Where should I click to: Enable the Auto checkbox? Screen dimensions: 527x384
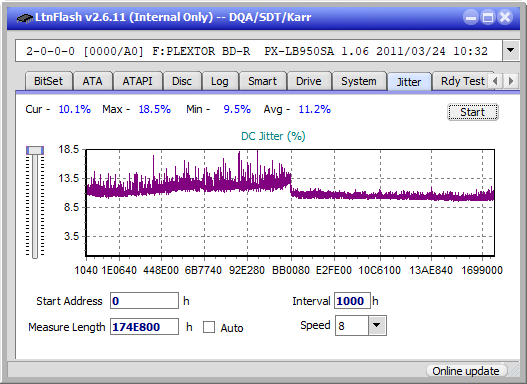point(209,327)
